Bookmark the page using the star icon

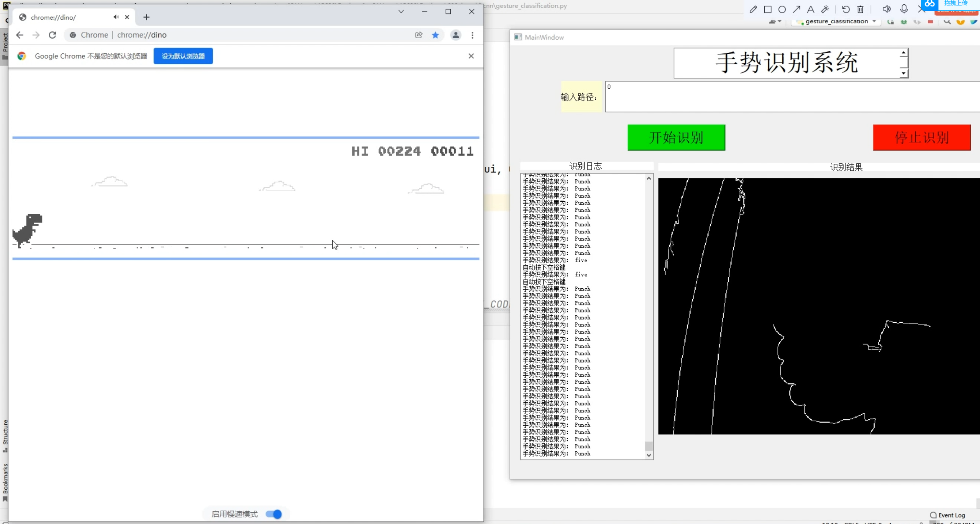tap(436, 35)
